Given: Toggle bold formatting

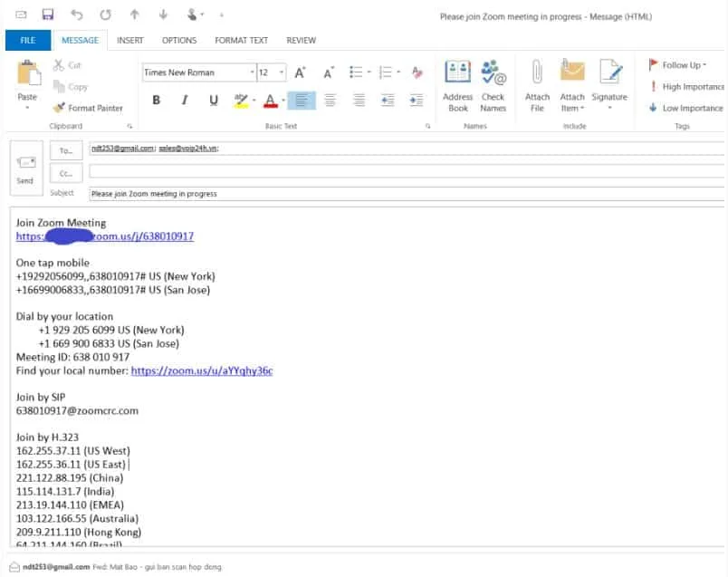Looking at the screenshot, I should pos(157,100).
